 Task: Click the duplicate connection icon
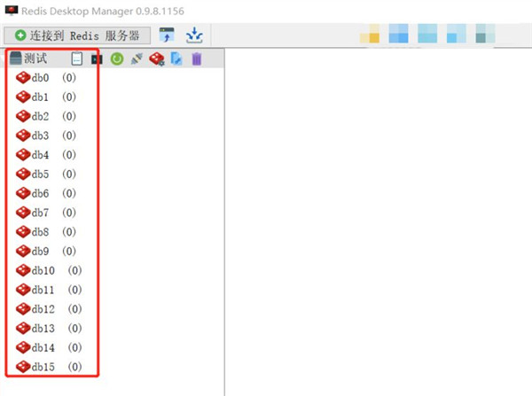(x=176, y=59)
